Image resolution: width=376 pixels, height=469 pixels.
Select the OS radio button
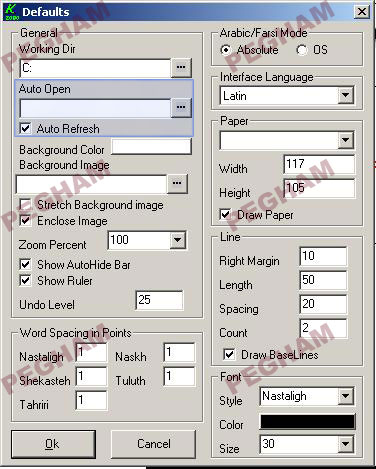click(x=302, y=50)
